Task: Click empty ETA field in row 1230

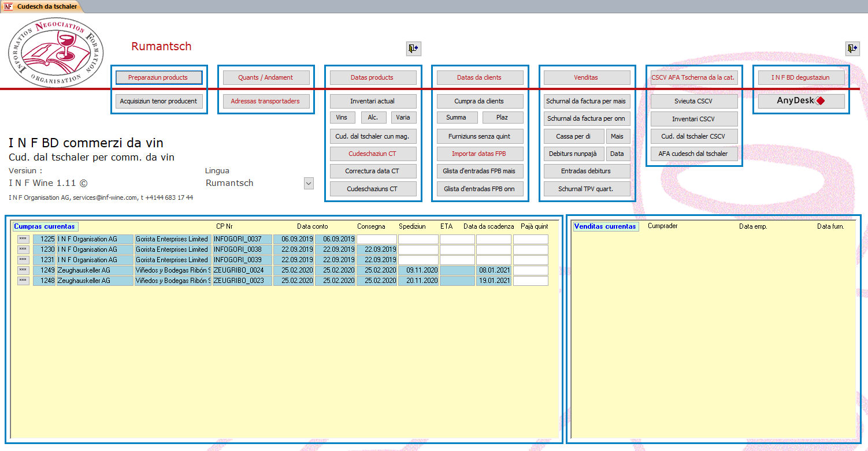Action: tap(457, 249)
